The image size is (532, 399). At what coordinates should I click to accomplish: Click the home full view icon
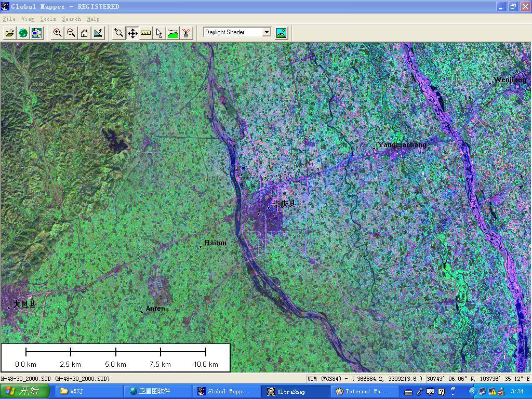pyautogui.click(x=84, y=33)
